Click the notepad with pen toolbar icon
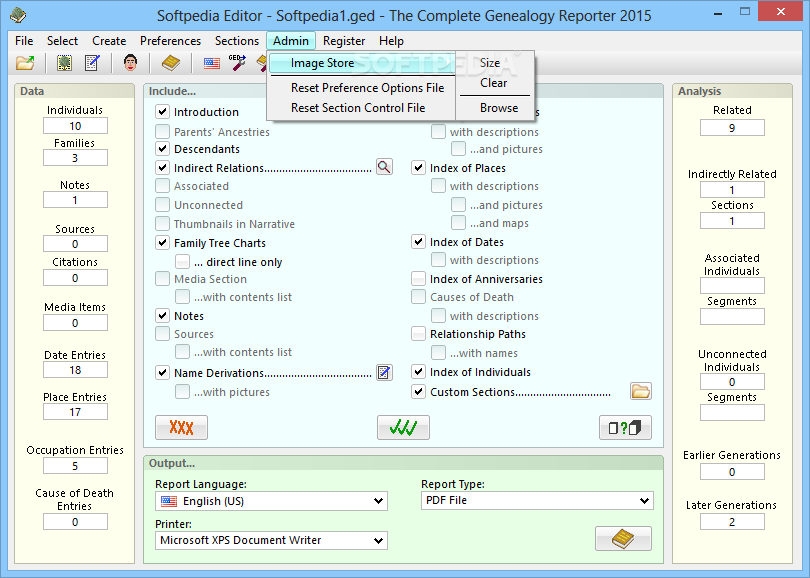Image resolution: width=810 pixels, height=578 pixels. pos(92,63)
